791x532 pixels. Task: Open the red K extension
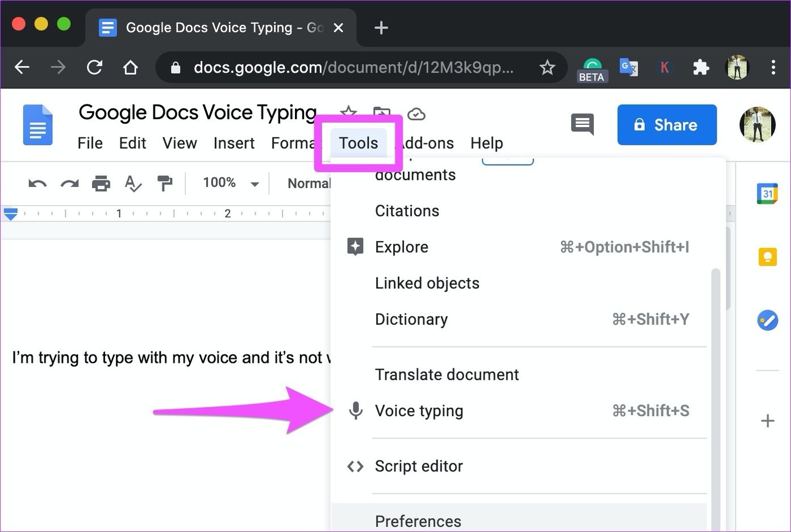click(x=664, y=68)
